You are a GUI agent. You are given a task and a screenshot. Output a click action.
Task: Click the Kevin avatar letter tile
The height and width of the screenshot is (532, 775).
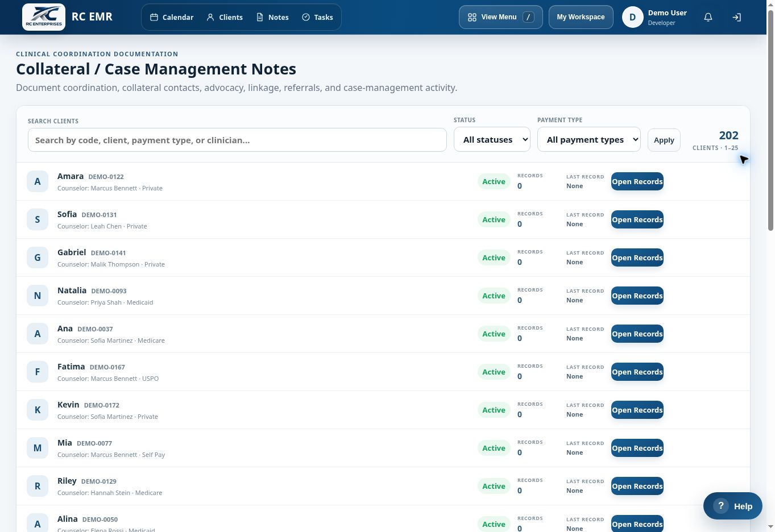click(x=38, y=410)
